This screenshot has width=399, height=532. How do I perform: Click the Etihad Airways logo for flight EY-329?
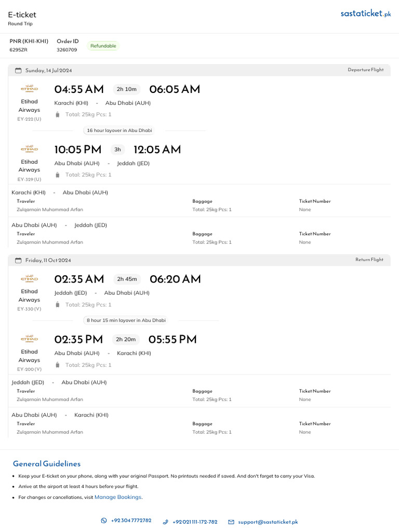point(29,149)
